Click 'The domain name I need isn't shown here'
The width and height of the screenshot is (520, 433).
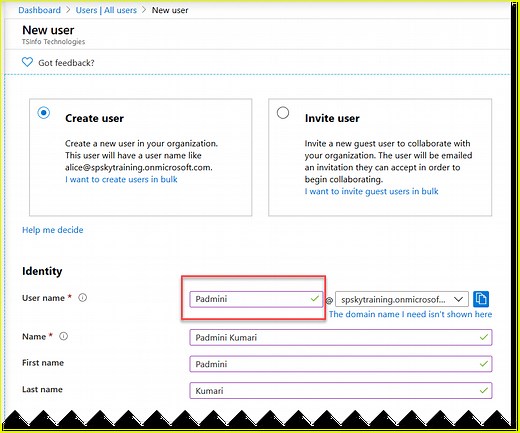click(410, 314)
